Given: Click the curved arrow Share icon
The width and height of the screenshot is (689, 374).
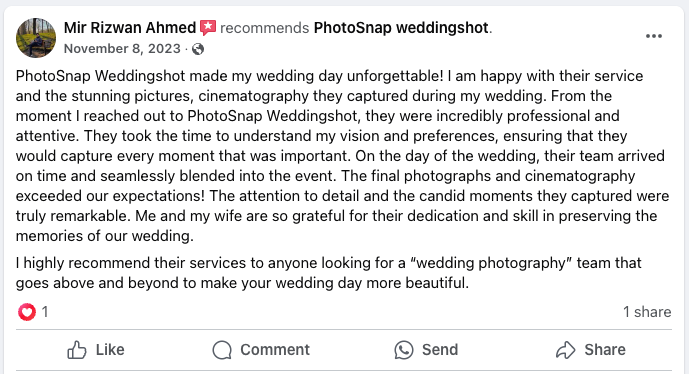Looking at the screenshot, I should click(566, 350).
